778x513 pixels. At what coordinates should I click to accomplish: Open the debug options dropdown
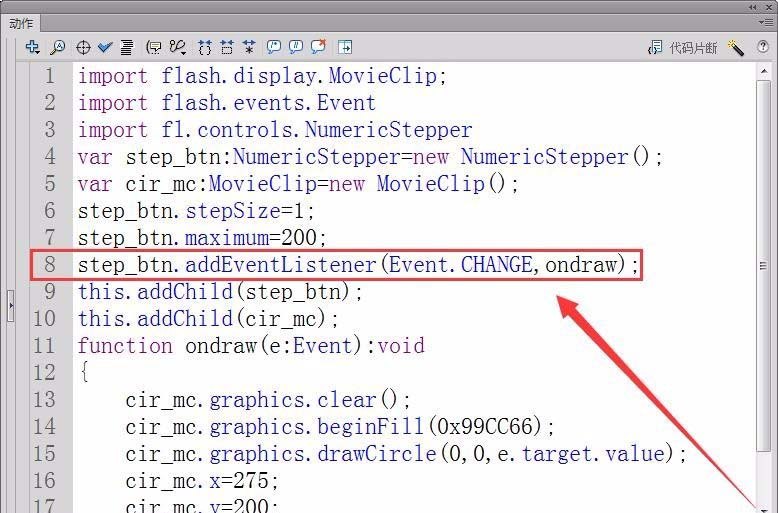click(x=178, y=48)
